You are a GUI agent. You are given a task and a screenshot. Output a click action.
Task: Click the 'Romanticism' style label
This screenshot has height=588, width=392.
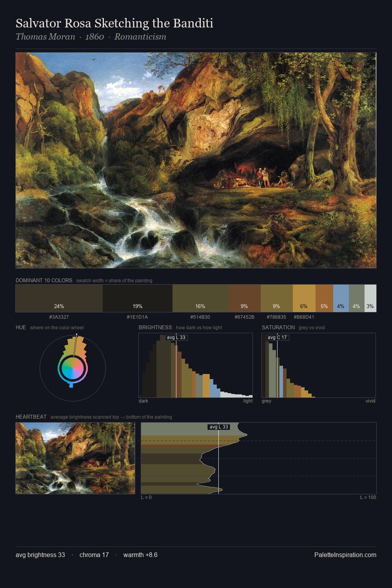(x=140, y=37)
